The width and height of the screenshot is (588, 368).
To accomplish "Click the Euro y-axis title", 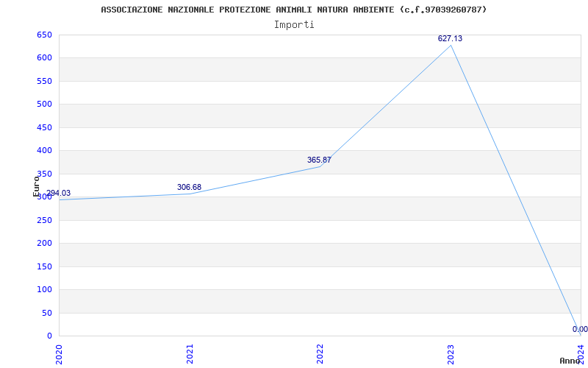I will coord(36,186).
